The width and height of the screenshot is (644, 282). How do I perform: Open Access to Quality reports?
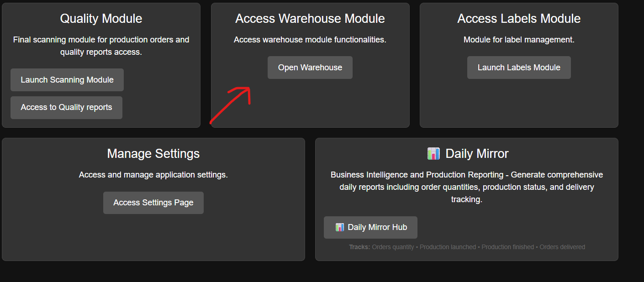point(66,108)
